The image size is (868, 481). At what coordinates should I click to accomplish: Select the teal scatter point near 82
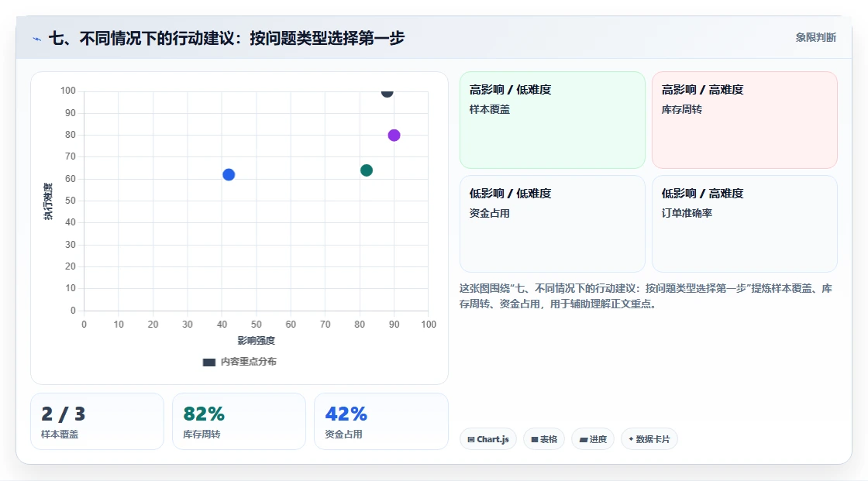tap(367, 170)
